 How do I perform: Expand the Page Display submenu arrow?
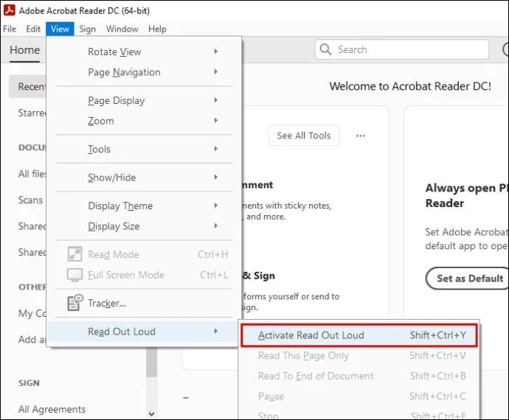pyautogui.click(x=216, y=100)
